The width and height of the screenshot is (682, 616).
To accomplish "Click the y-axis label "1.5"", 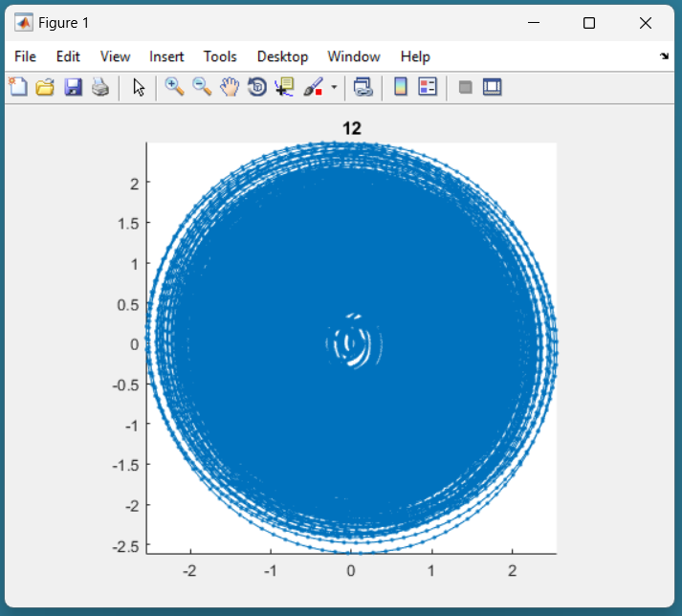I will coord(128,224).
